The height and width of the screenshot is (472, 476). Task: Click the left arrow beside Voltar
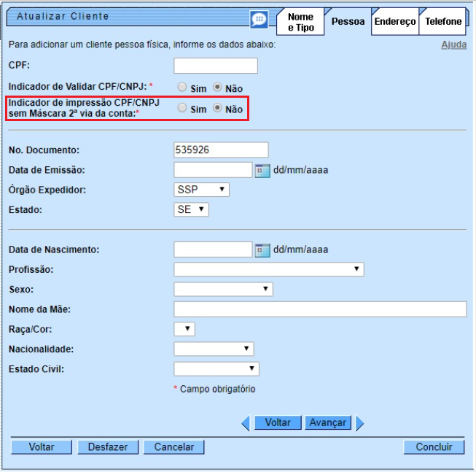pyautogui.click(x=246, y=423)
